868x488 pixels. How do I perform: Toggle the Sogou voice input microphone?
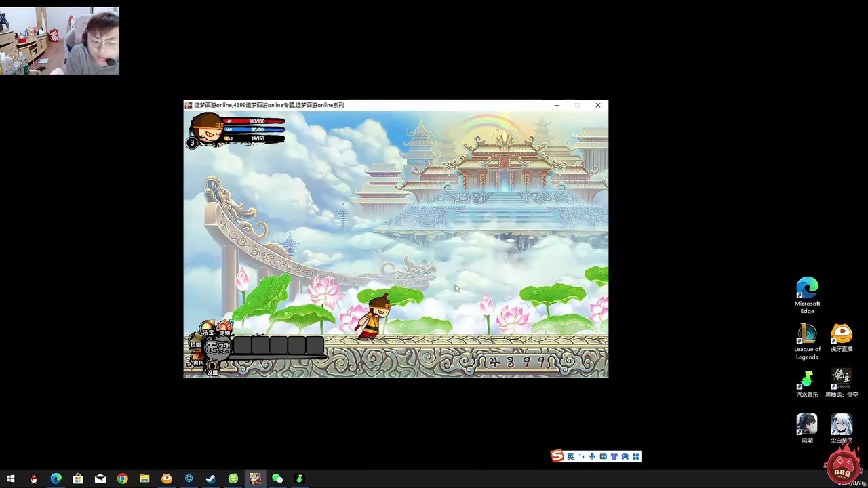pyautogui.click(x=592, y=456)
